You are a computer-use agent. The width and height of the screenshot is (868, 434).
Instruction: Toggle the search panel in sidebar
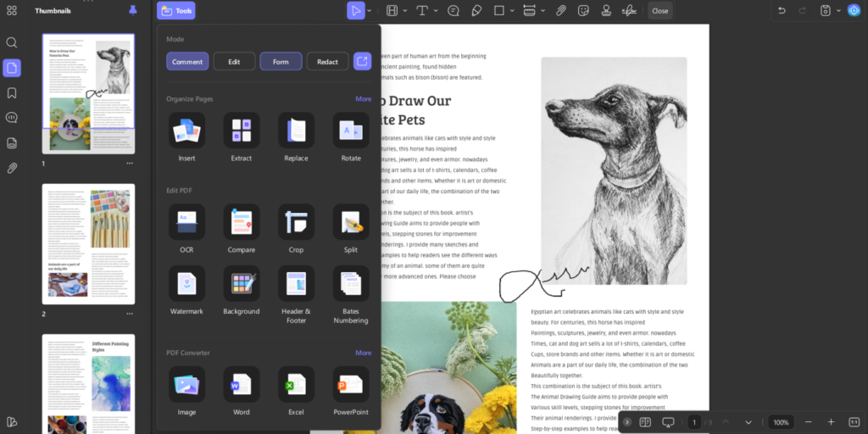pyautogui.click(x=12, y=42)
